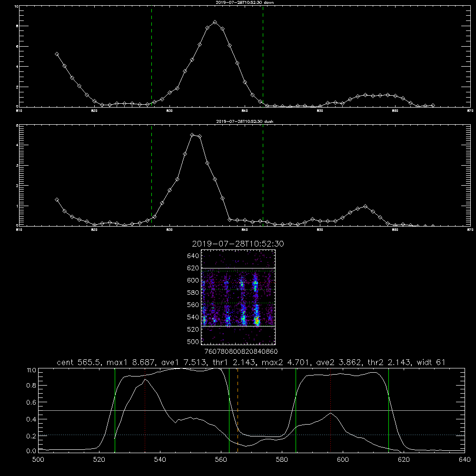Click the '560' label on bottom plot x-axis
This screenshot has height=476, width=476.
(221, 460)
